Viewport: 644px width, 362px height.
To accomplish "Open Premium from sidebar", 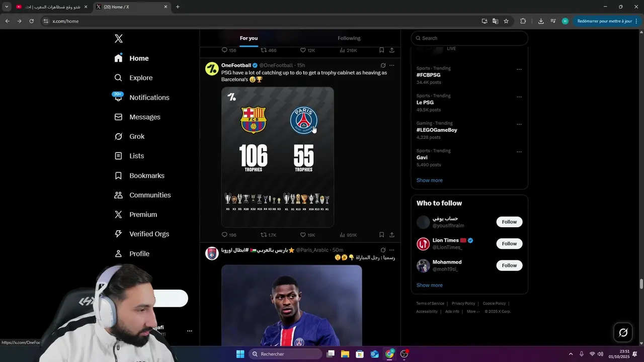I will [x=136, y=215].
